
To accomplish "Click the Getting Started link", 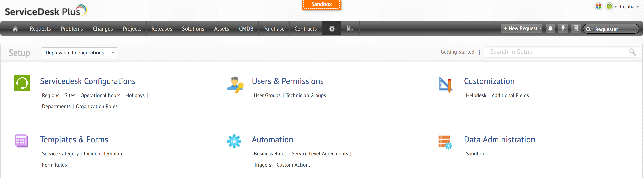I will click(457, 52).
